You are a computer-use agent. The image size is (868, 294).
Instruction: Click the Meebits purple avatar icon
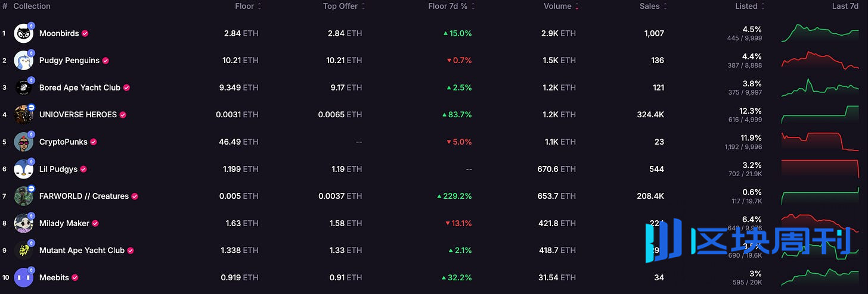click(x=24, y=278)
